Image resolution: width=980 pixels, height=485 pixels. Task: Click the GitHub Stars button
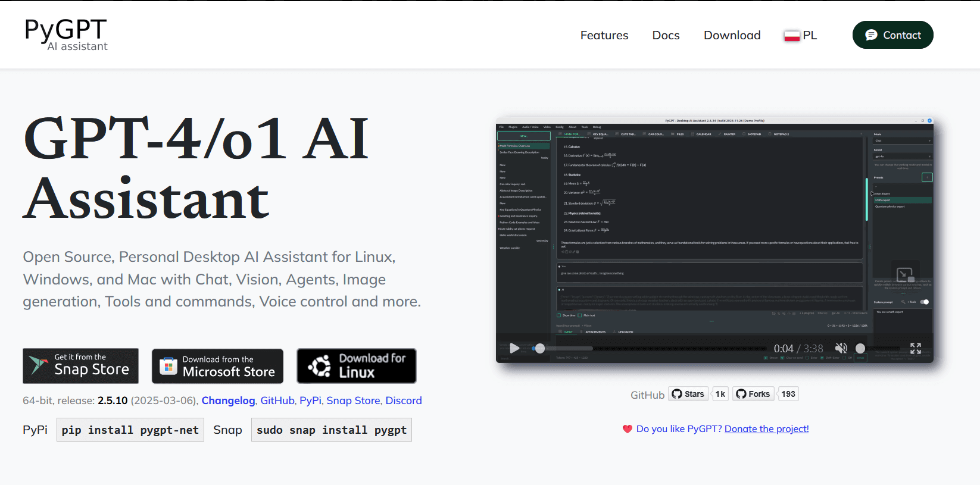pyautogui.click(x=688, y=394)
